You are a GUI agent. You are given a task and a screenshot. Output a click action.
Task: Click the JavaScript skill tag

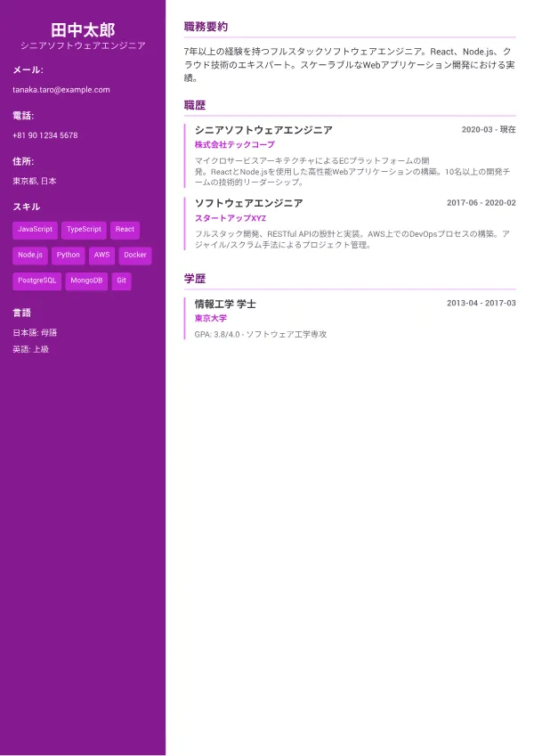tap(36, 230)
